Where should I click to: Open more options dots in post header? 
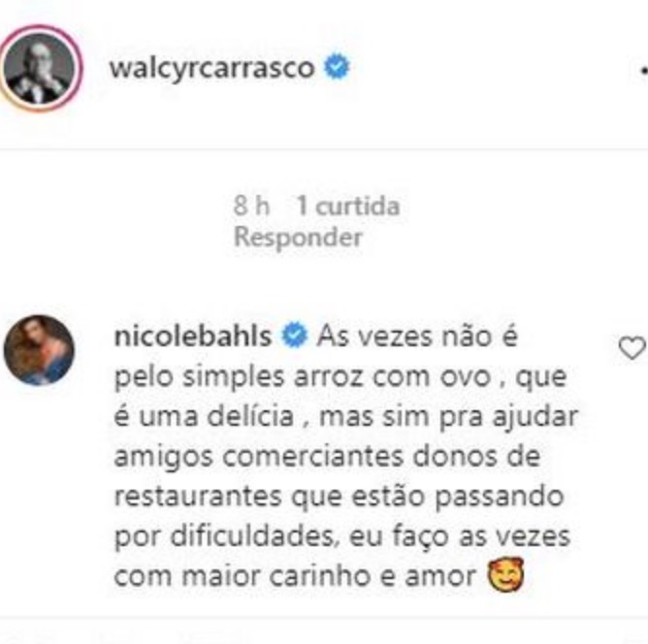coord(643,72)
